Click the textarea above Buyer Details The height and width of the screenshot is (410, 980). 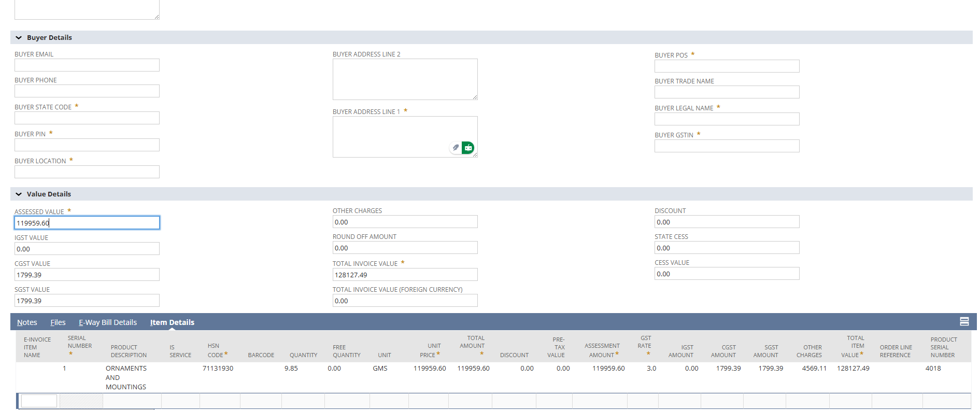87,9
